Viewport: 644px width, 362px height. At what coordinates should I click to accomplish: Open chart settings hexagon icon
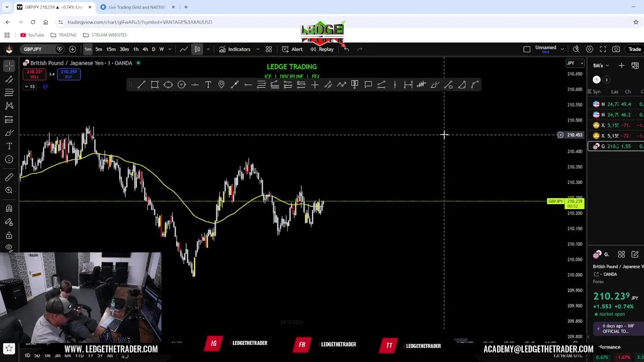(x=590, y=49)
